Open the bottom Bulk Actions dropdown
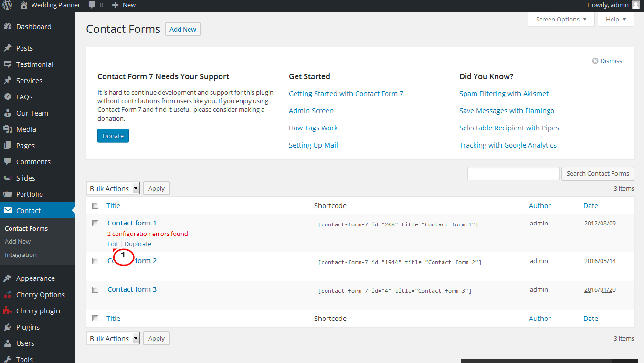644x363 pixels. point(113,338)
